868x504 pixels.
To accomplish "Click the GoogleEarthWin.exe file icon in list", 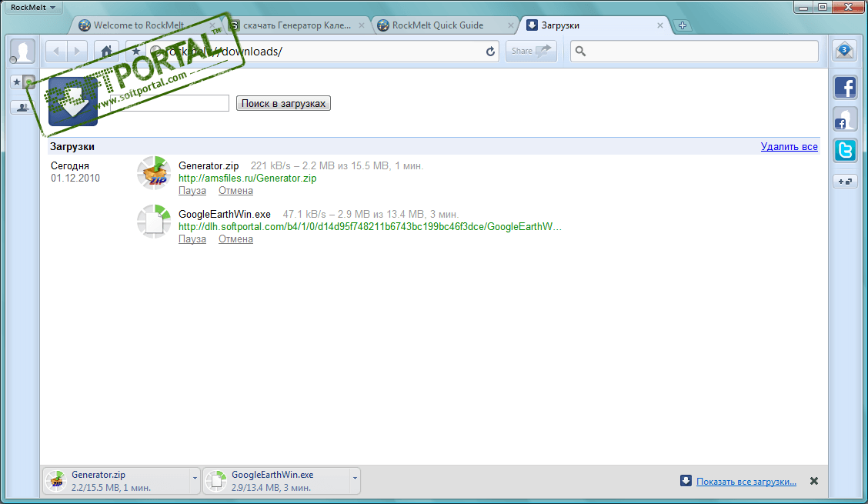I will (154, 222).
